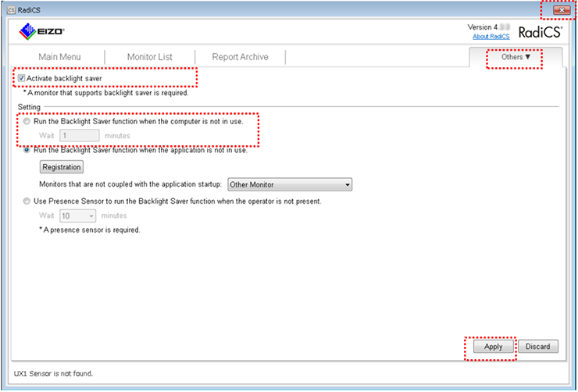Viewport: 578px width, 392px height.
Task: Click the RadiCS title bar icon
Action: click(x=11, y=10)
